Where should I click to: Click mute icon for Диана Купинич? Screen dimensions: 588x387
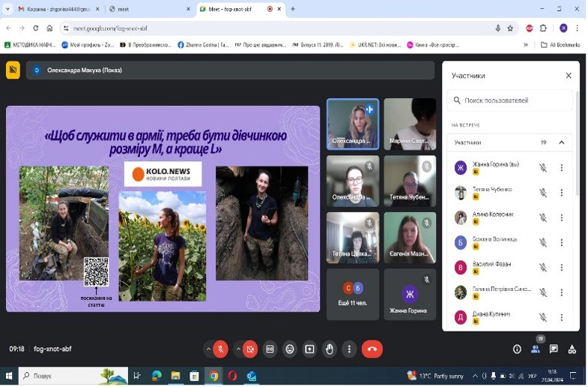(x=543, y=317)
